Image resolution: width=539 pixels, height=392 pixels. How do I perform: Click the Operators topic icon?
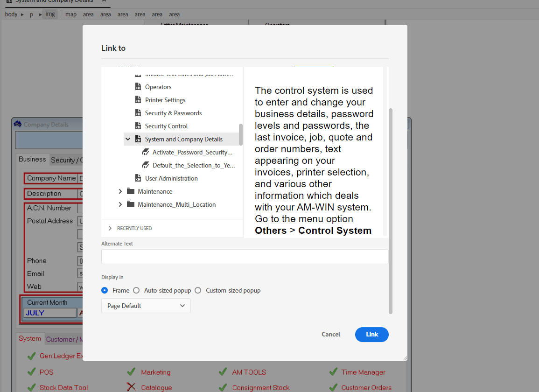click(138, 86)
